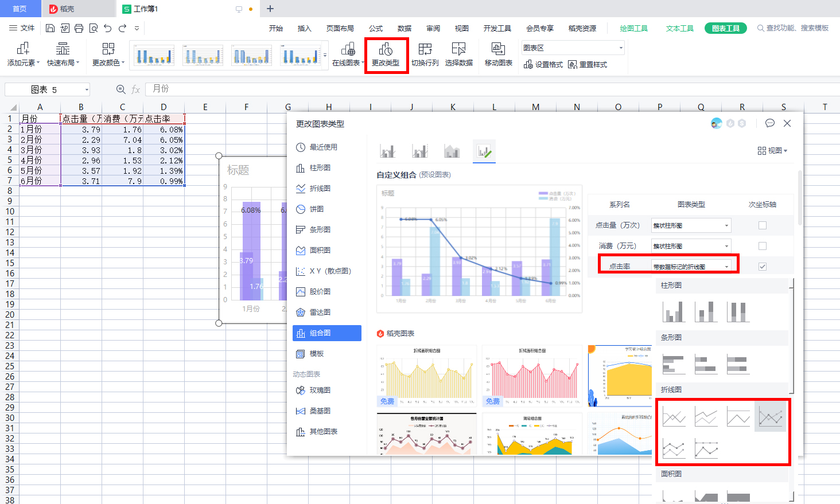Viewport: 840px width, 504px height.
Task: Click the save icon in the quick toolbar
Action: point(50,28)
